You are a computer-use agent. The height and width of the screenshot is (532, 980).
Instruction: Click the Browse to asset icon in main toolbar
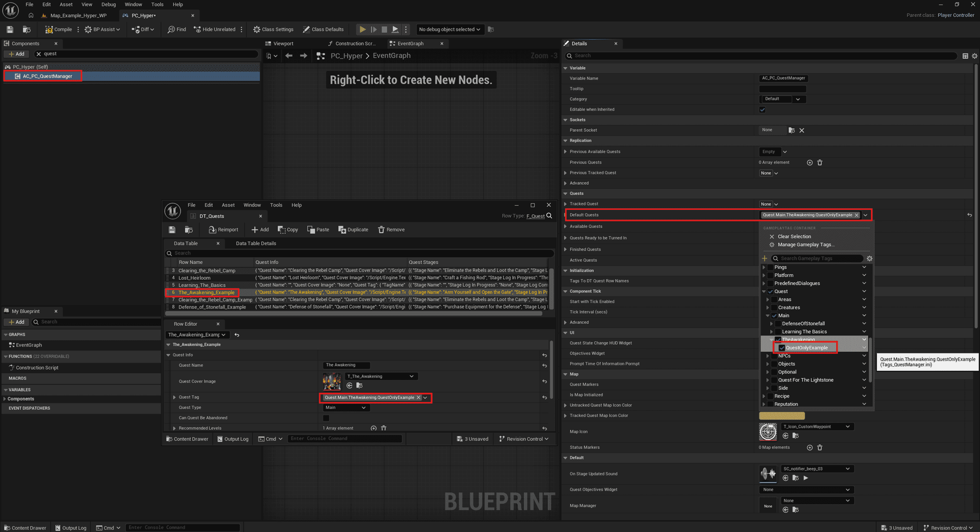pyautogui.click(x=26, y=29)
